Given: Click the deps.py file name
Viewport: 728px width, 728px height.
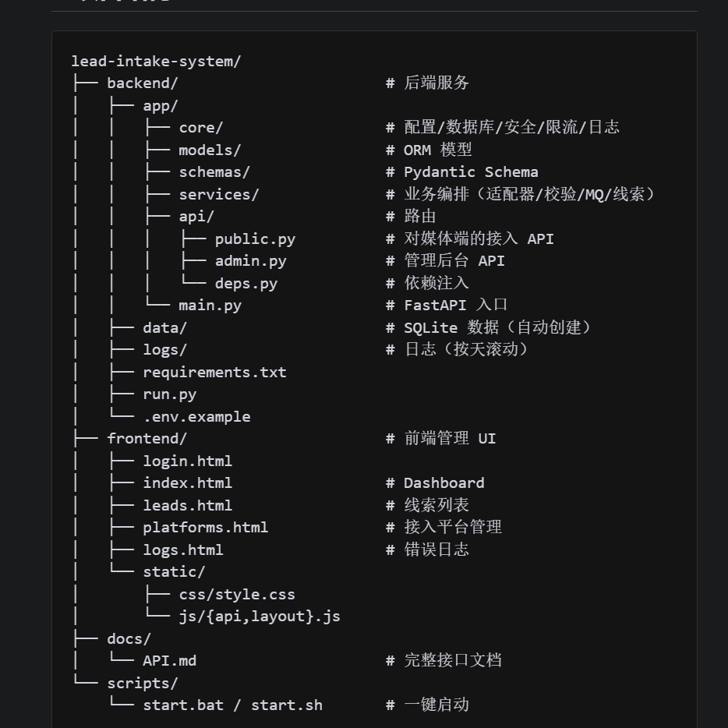Looking at the screenshot, I should [246, 283].
